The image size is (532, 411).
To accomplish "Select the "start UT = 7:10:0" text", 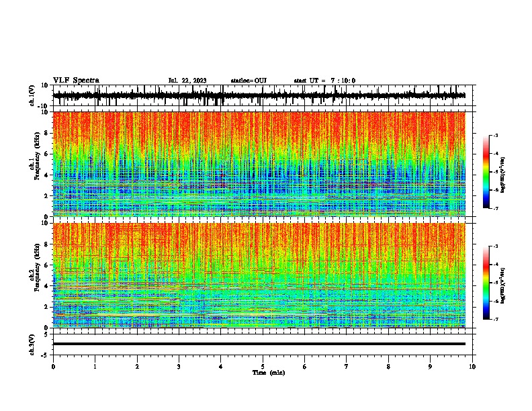I will click(x=324, y=81).
